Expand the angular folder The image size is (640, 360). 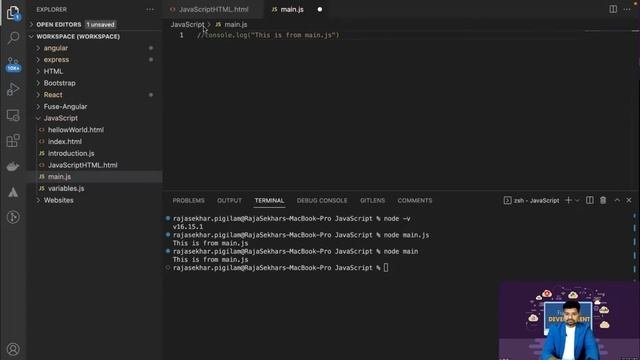coord(56,48)
